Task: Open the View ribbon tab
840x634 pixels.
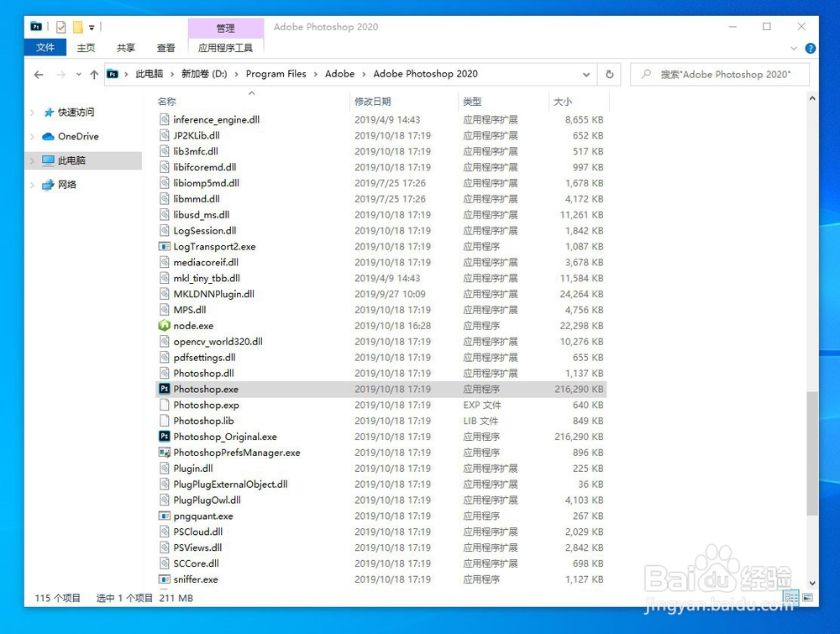Action: (166, 48)
